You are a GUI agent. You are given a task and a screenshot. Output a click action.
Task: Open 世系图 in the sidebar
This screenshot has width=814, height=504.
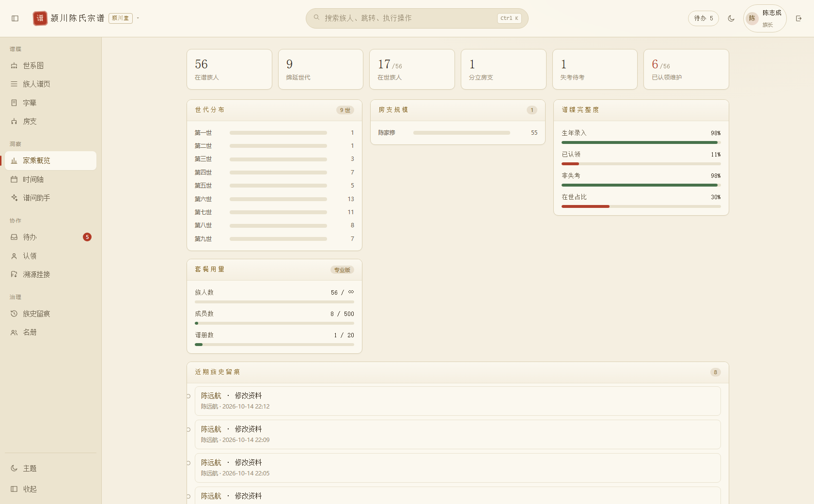click(x=50, y=65)
